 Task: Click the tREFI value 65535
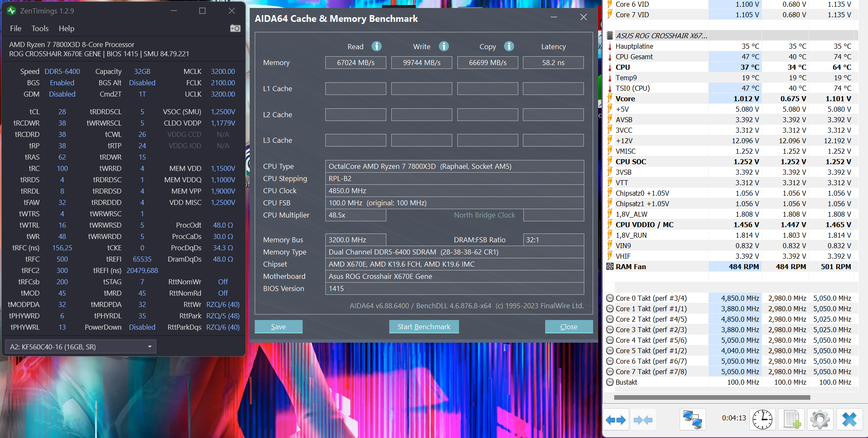click(142, 259)
